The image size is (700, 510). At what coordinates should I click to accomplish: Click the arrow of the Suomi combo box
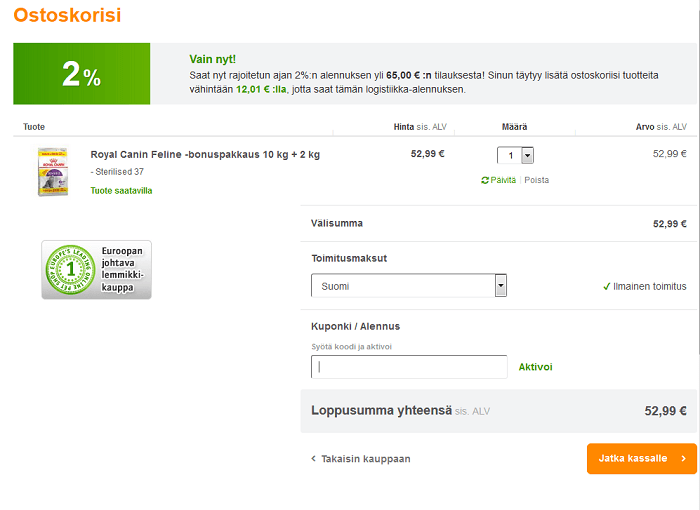(x=501, y=286)
